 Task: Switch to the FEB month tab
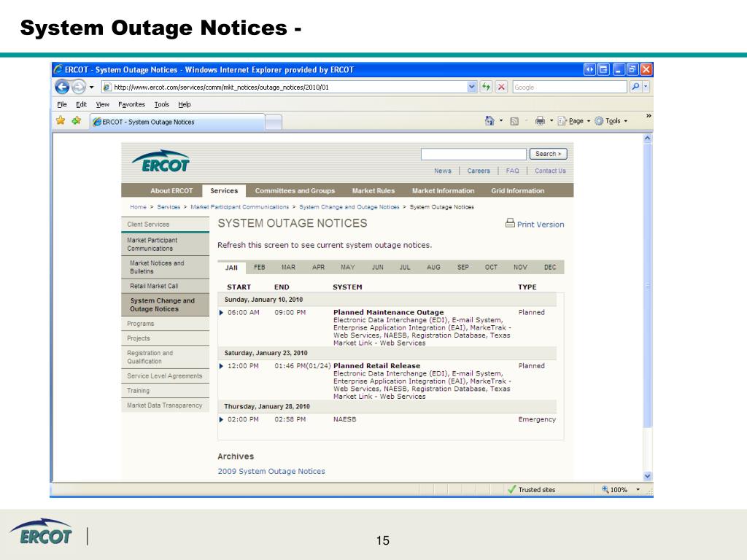pos(260,267)
